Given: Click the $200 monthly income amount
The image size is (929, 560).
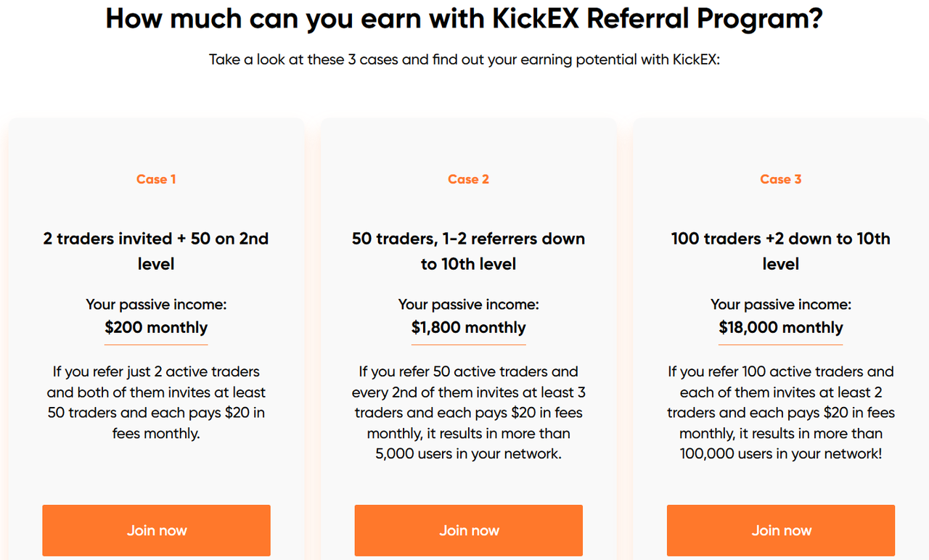Looking at the screenshot, I should (x=156, y=327).
